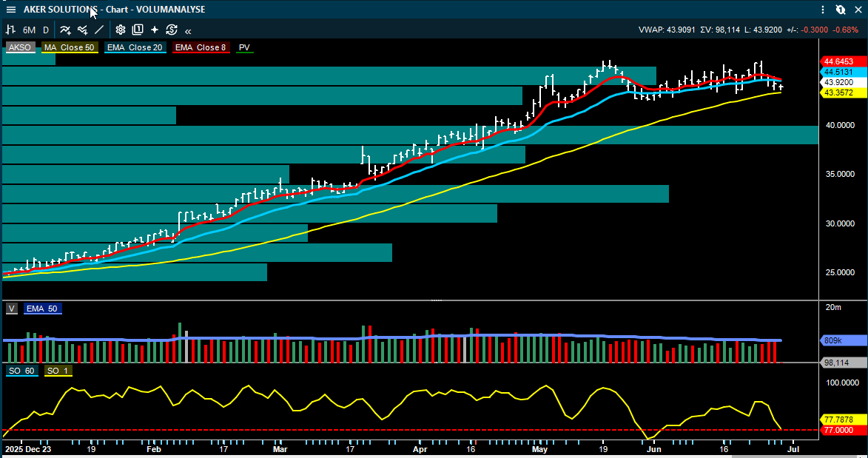The height and width of the screenshot is (458, 868).
Task: Open the hamburger menu beside AKER SOLUTIONS title
Action: tap(10, 10)
